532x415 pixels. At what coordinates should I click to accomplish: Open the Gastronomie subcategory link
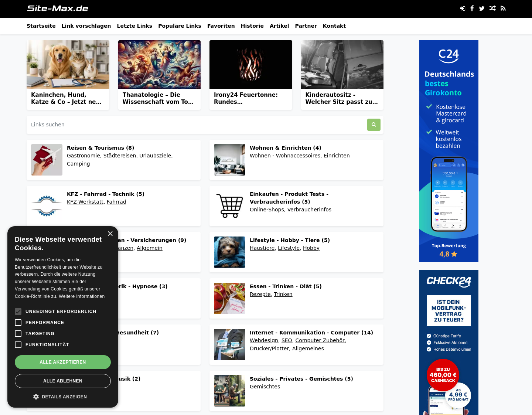click(83, 156)
